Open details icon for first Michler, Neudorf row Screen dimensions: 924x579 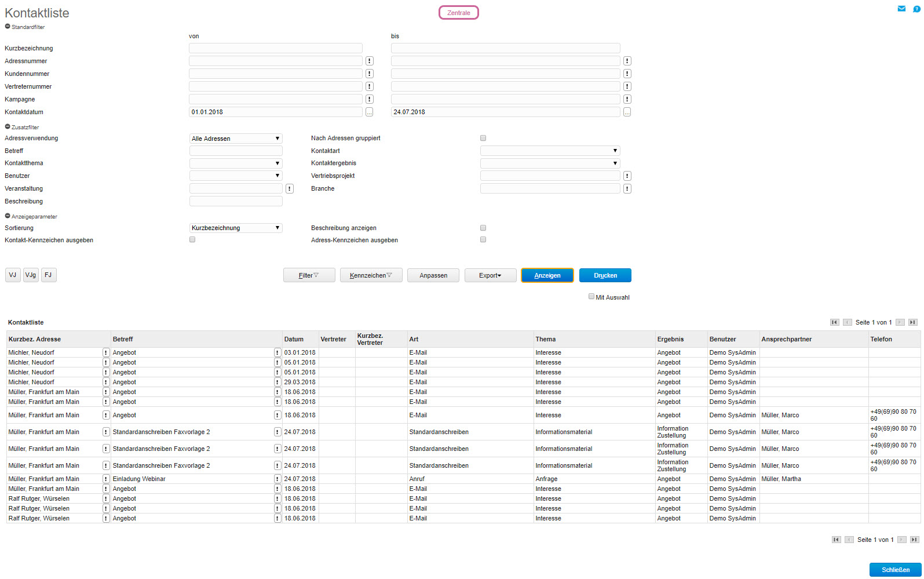[x=106, y=352]
